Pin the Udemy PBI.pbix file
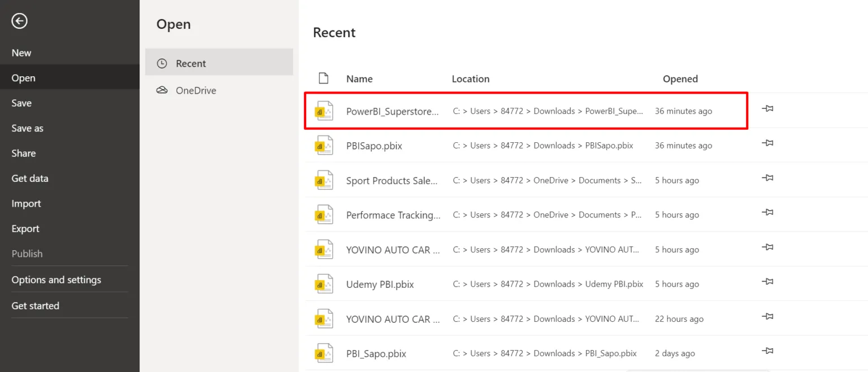 pos(767,282)
